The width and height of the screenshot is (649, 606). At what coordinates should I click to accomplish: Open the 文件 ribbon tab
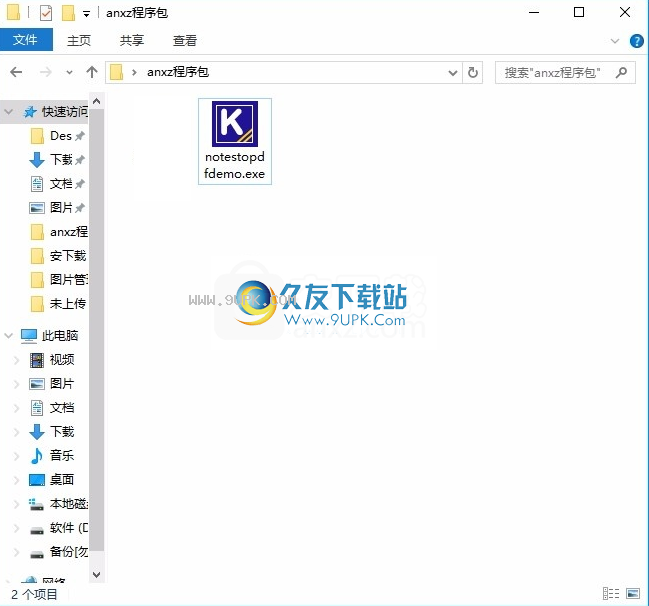[x=26, y=40]
